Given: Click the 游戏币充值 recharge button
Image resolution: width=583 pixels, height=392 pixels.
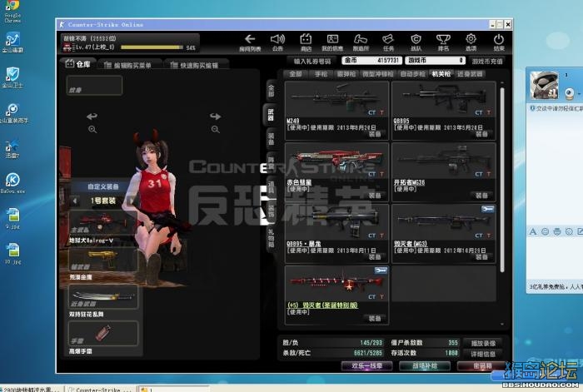Looking at the screenshot, I should click(486, 61).
